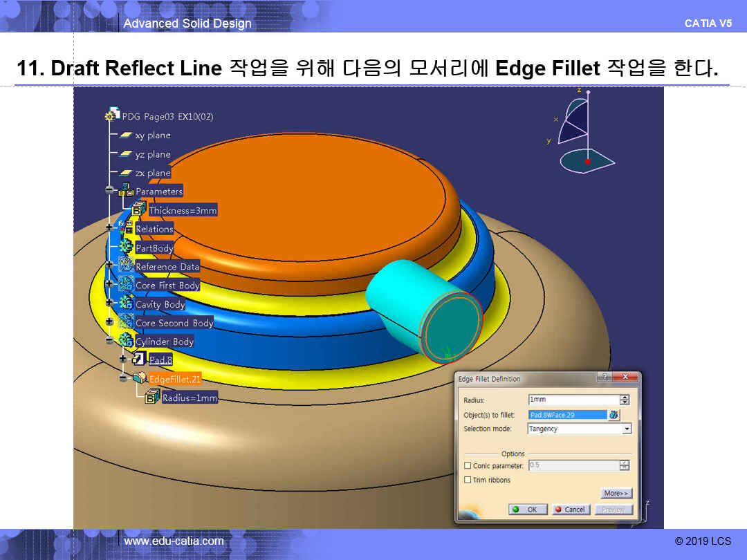This screenshot has height=560, width=747.
Task: Select the Pad.8 feature icon
Action: click(x=139, y=360)
